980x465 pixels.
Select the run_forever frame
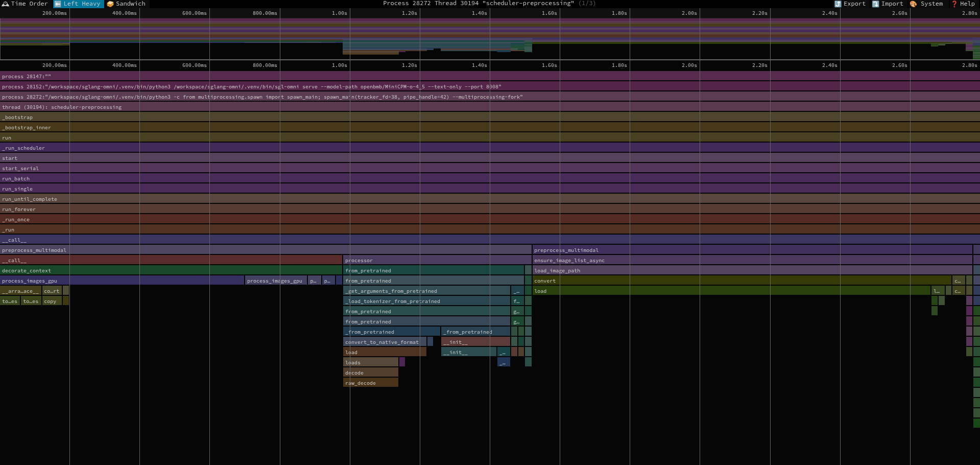(x=490, y=209)
